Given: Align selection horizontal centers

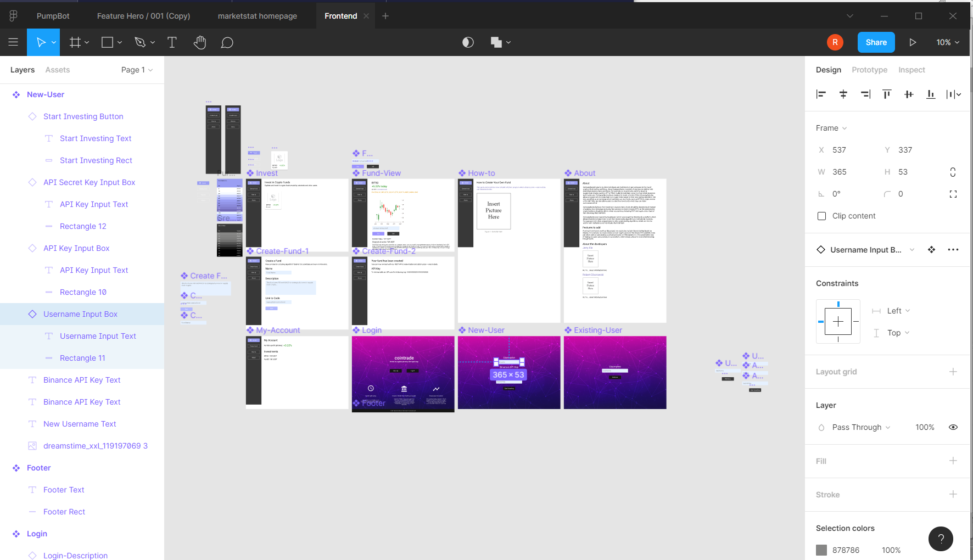Looking at the screenshot, I should pos(843,94).
